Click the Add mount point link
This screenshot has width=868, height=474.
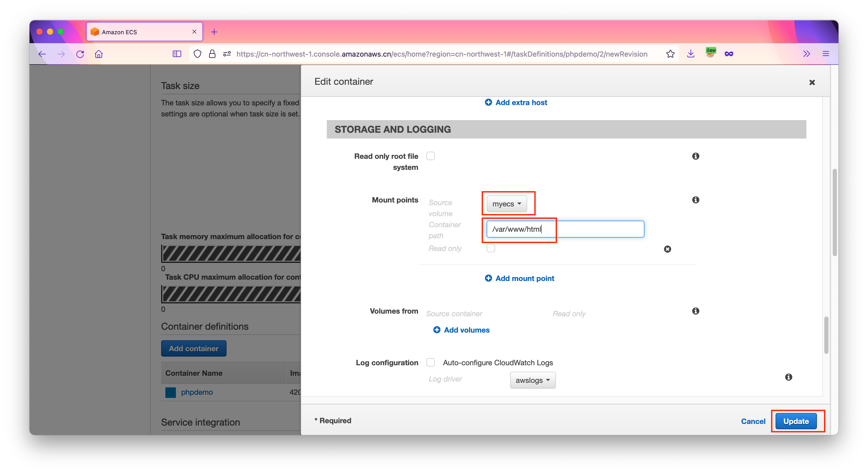(525, 278)
